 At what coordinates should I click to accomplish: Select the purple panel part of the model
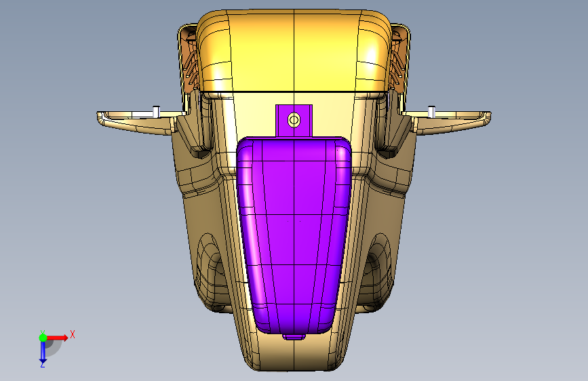click(294, 236)
